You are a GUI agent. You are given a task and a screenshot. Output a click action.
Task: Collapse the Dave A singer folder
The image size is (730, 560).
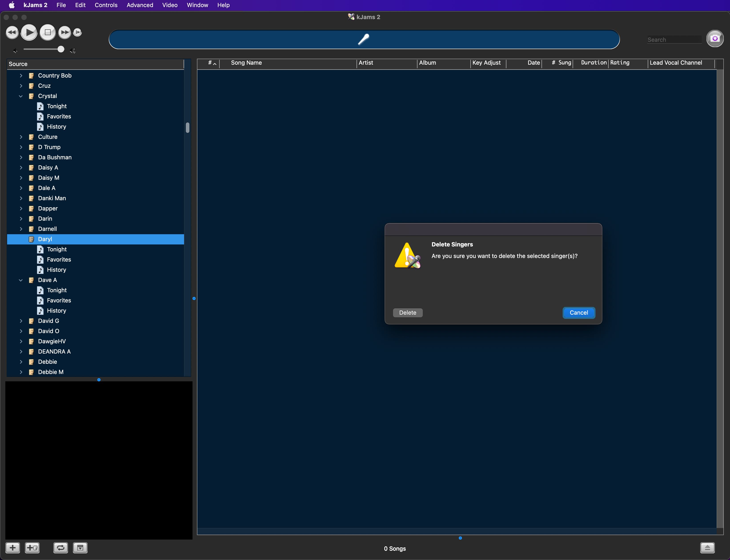click(x=21, y=280)
